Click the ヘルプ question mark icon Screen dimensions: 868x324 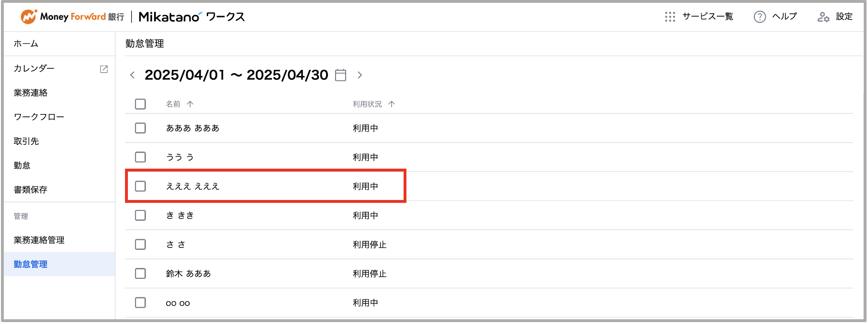tap(760, 17)
